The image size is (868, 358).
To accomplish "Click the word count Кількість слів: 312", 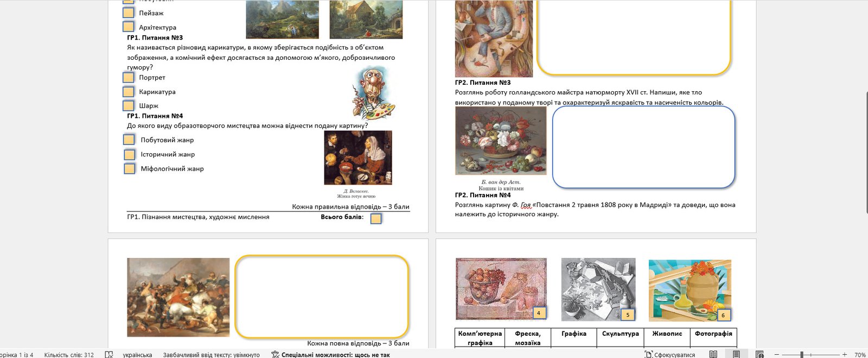I will coord(69,355).
